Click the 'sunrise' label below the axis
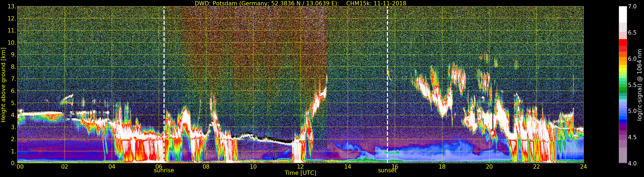The image size is (644, 177). 164,171
